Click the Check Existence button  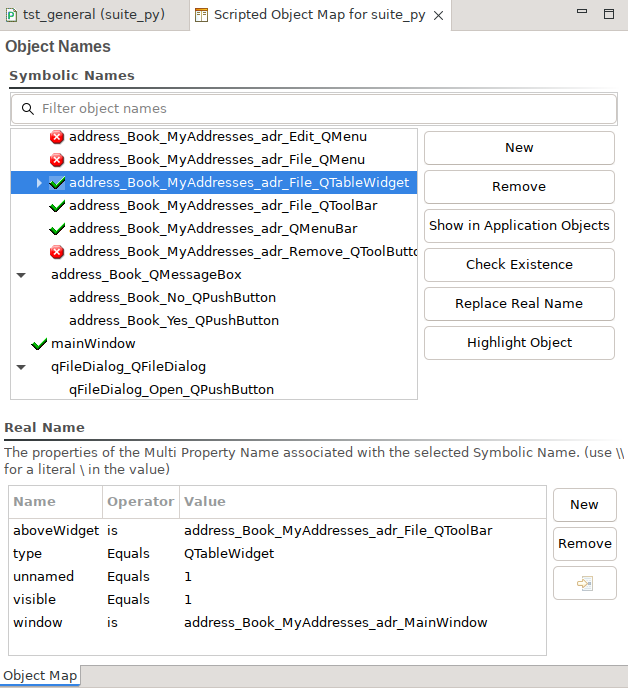click(x=519, y=265)
